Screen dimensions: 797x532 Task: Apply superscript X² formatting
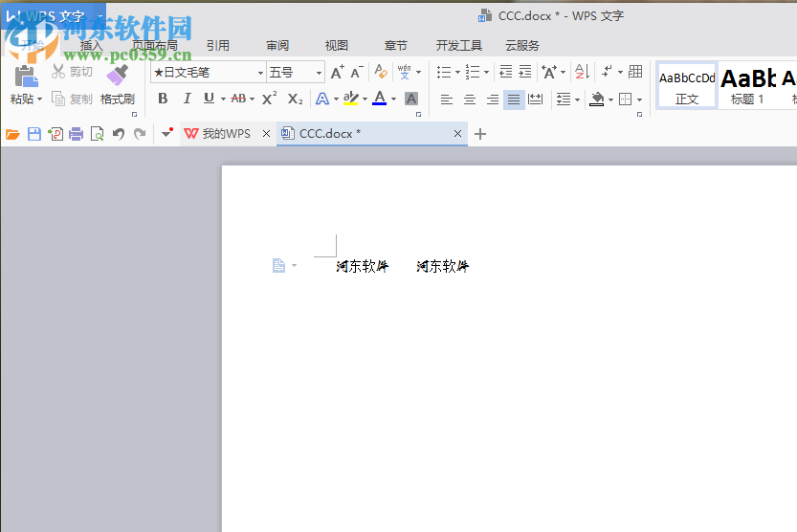(270, 98)
